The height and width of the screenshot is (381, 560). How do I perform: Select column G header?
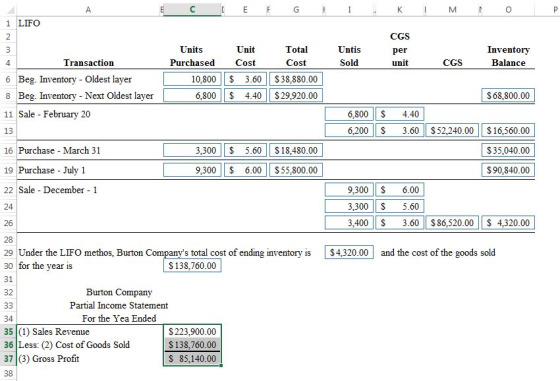[x=296, y=10]
